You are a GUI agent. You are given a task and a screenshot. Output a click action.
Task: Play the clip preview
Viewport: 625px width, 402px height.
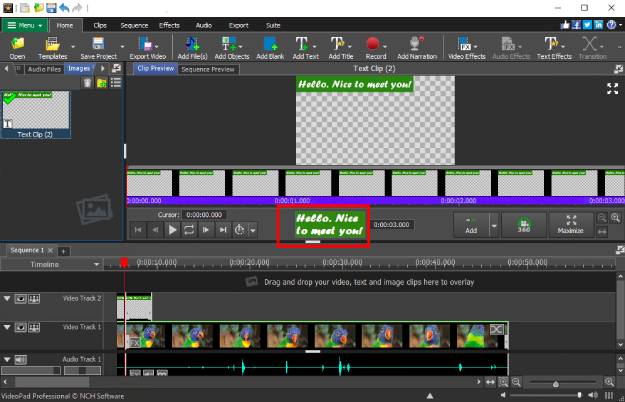(172, 230)
